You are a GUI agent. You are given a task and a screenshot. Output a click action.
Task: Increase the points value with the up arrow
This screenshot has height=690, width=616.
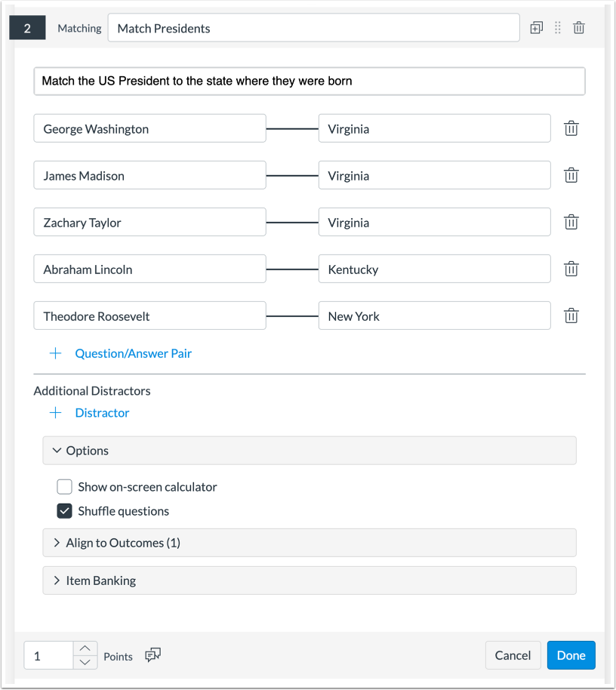pos(86,648)
